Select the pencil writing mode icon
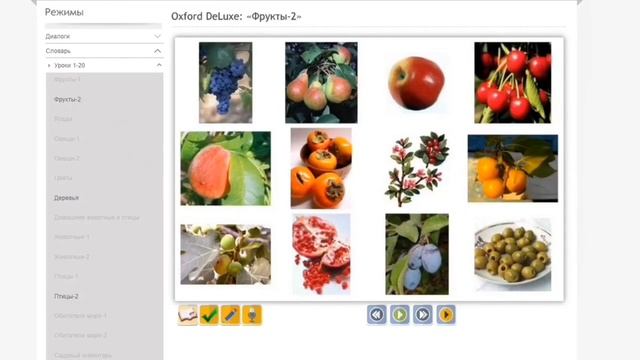Image resolution: width=640 pixels, height=360 pixels. coord(231,315)
